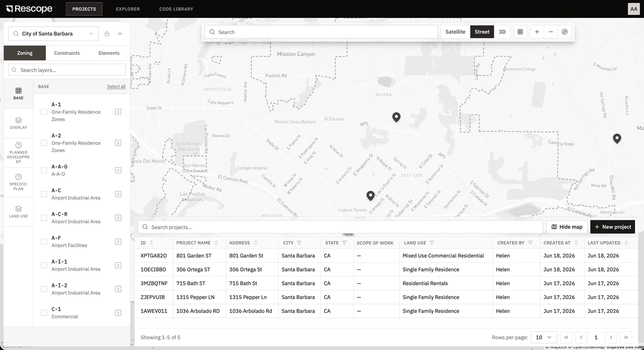Switch to the Zoning tab
The width and height of the screenshot is (644, 350).
click(25, 53)
